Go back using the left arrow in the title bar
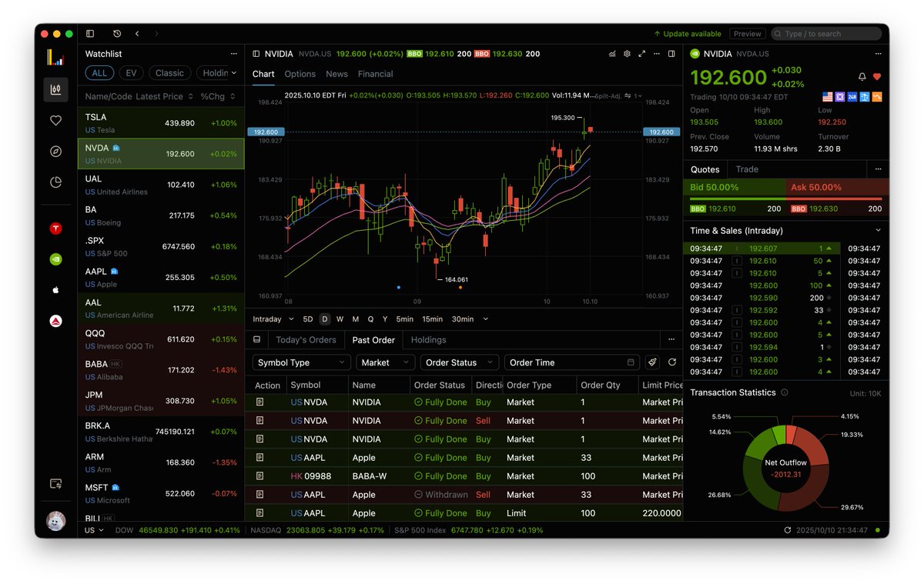The image size is (924, 584). [x=137, y=34]
